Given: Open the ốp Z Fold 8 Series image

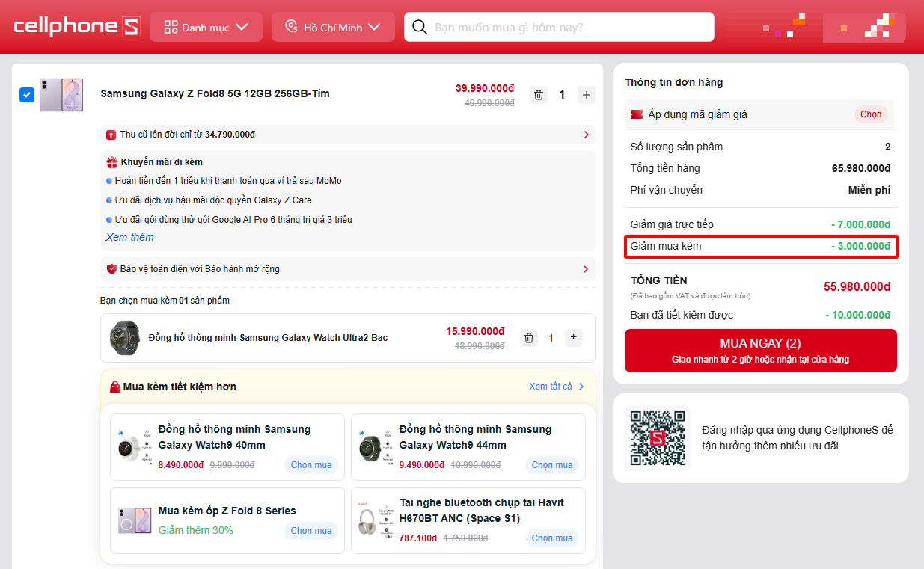Looking at the screenshot, I should point(135,520).
